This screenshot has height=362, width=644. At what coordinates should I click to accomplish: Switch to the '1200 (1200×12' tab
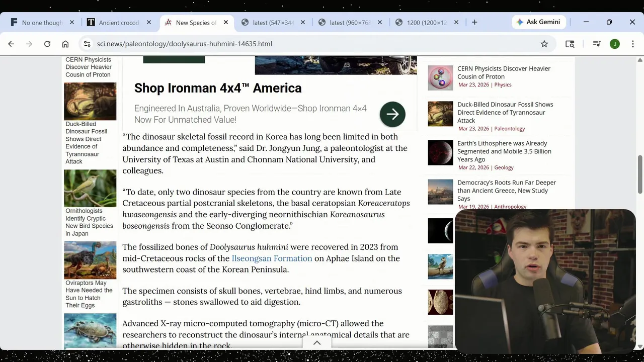pyautogui.click(x=427, y=22)
